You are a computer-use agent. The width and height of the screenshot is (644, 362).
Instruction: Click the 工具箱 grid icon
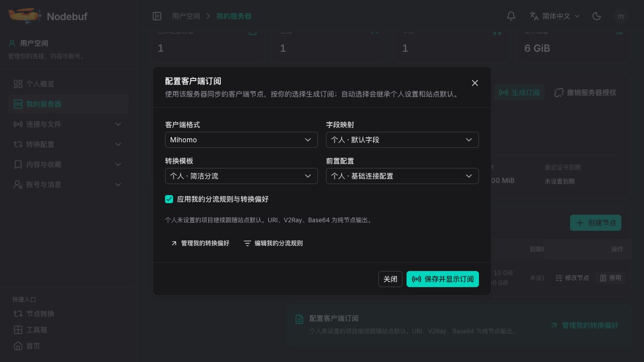point(18,330)
